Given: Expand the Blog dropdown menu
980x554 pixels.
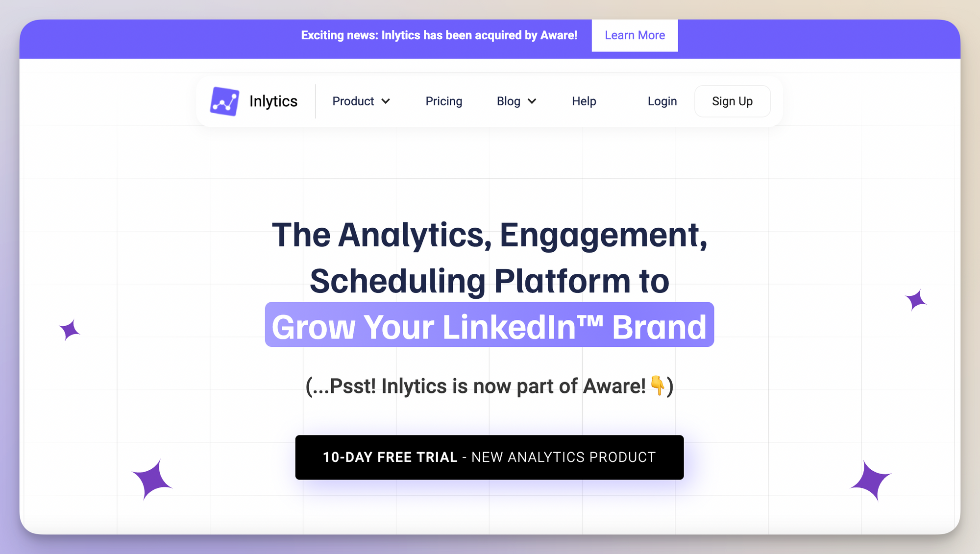Looking at the screenshot, I should pyautogui.click(x=517, y=100).
